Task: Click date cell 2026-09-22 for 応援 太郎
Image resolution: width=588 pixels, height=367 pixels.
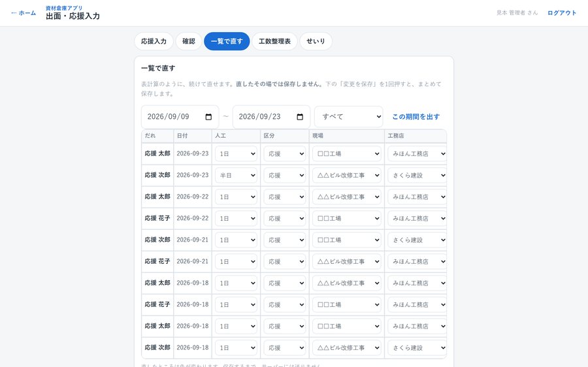Action: point(193,197)
